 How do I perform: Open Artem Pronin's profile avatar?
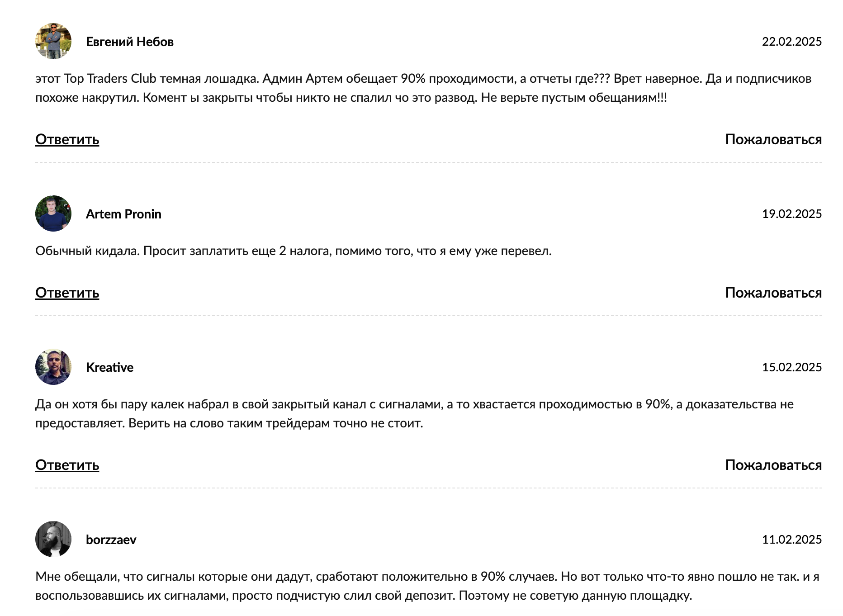coord(53,213)
